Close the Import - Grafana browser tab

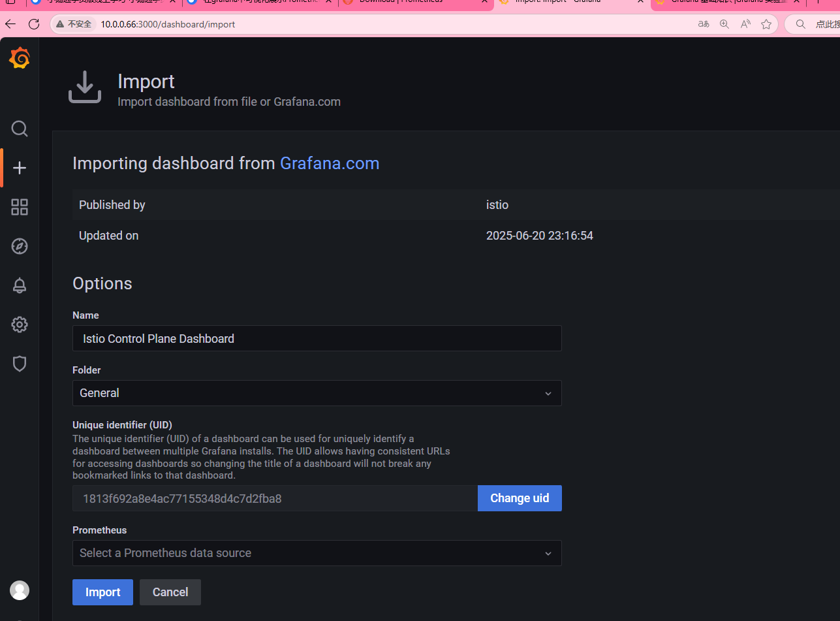pos(641,2)
